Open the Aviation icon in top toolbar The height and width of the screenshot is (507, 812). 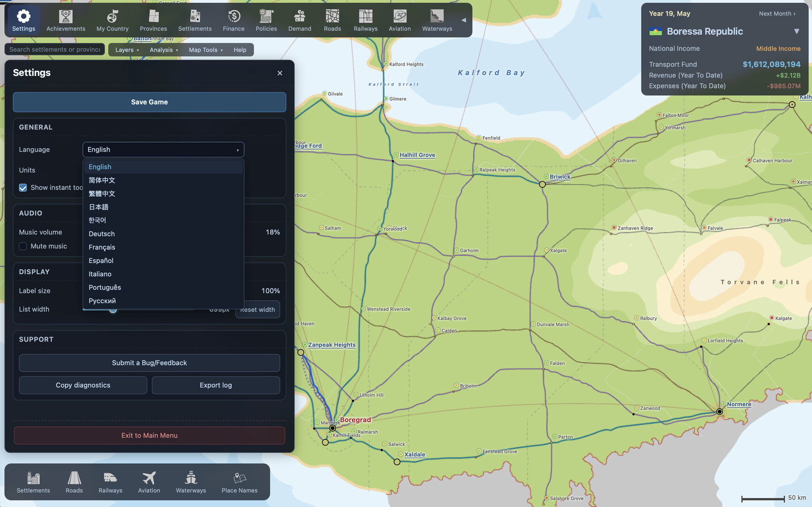pos(400,21)
